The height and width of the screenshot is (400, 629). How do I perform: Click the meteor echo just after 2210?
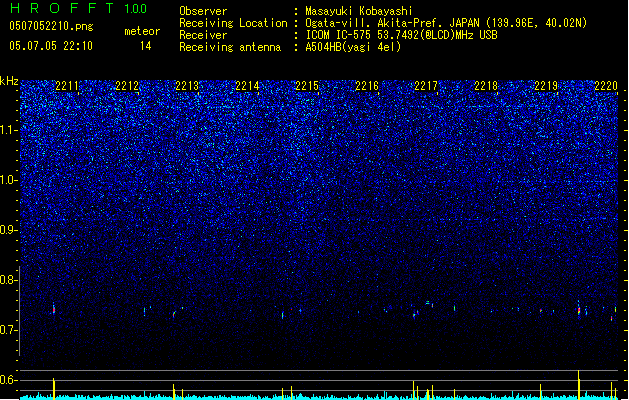coord(54,309)
